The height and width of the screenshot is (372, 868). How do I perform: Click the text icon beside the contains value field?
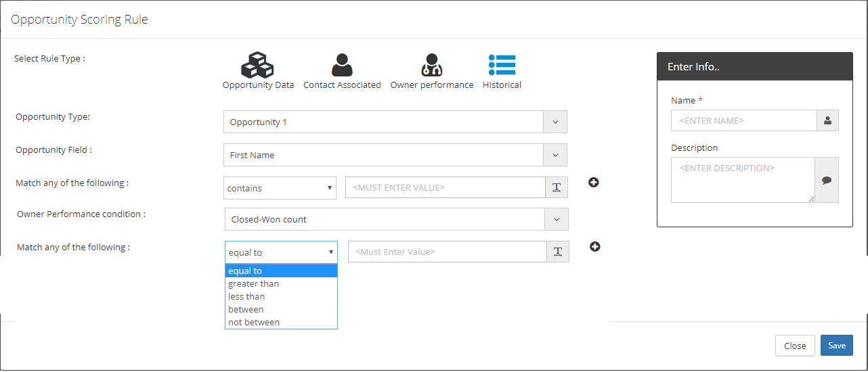click(557, 188)
